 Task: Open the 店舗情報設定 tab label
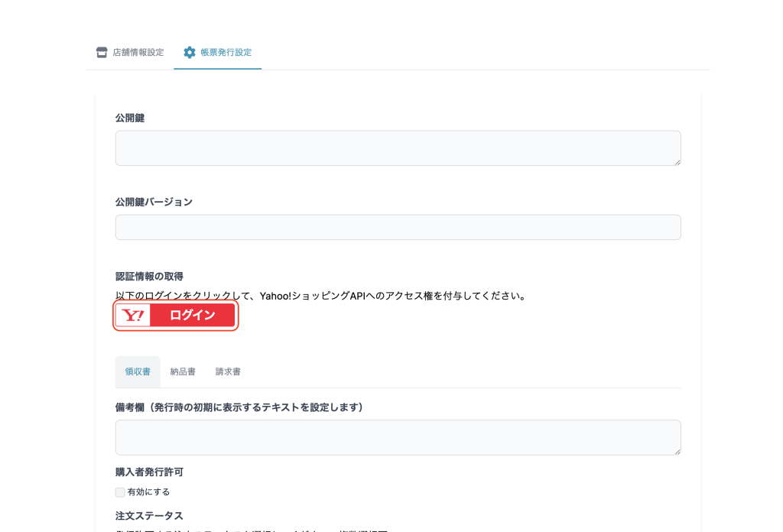[138, 53]
